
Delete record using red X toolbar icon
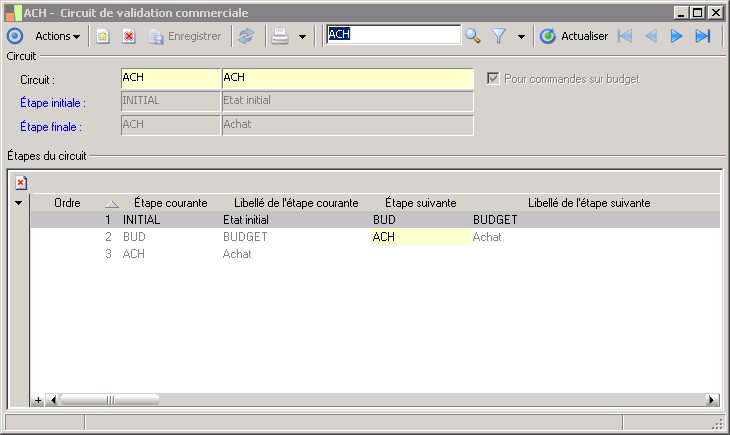tap(129, 36)
